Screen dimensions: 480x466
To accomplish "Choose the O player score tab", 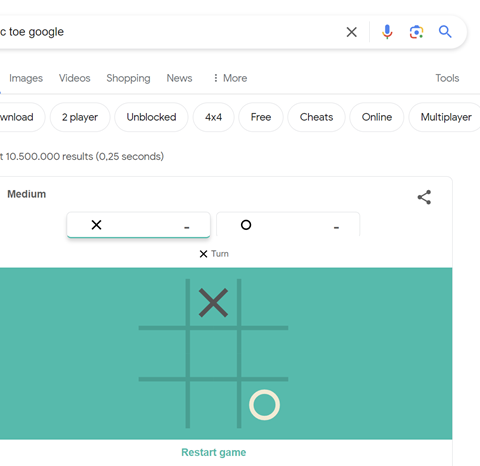I will pyautogui.click(x=288, y=224).
